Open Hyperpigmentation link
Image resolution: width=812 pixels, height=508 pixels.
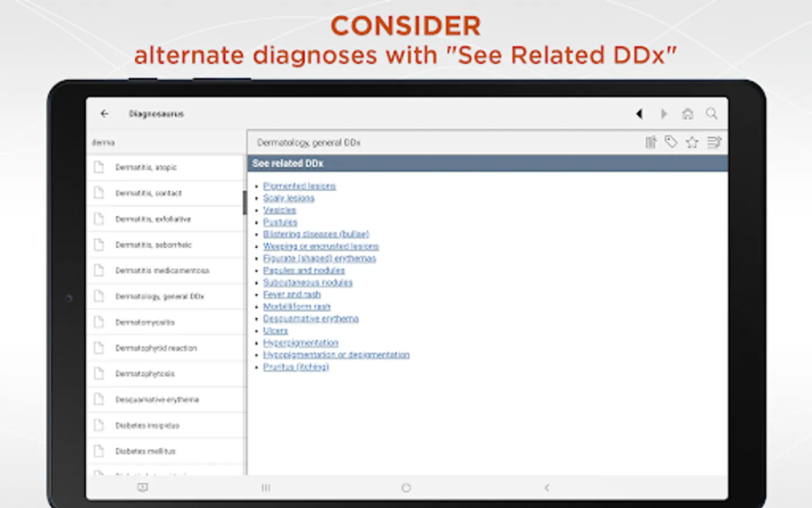pyautogui.click(x=301, y=343)
